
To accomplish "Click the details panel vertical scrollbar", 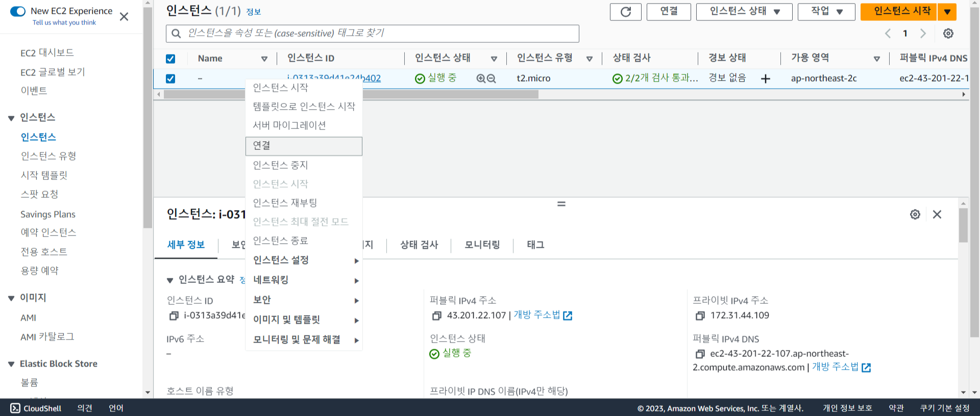I will (963, 225).
